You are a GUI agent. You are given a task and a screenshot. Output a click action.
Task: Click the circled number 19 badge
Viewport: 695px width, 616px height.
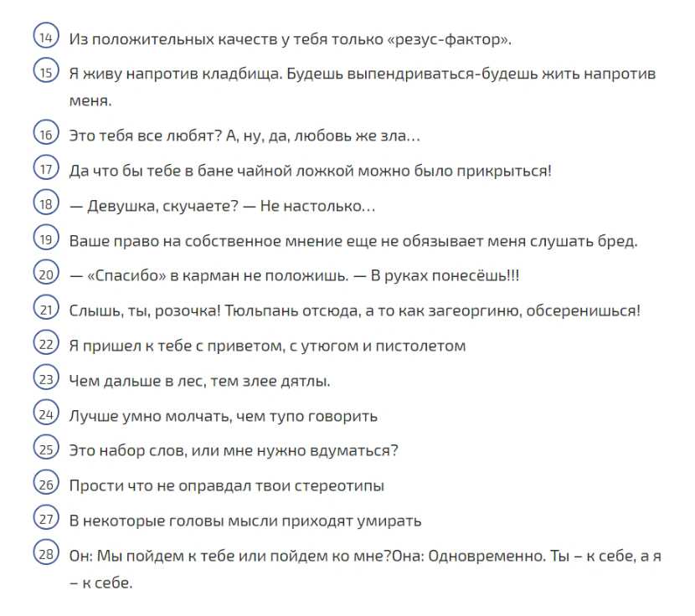coord(46,238)
